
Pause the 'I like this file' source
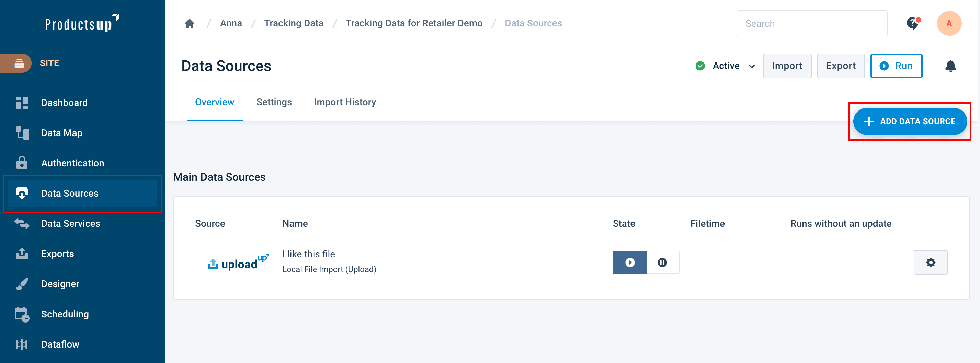[x=662, y=262]
